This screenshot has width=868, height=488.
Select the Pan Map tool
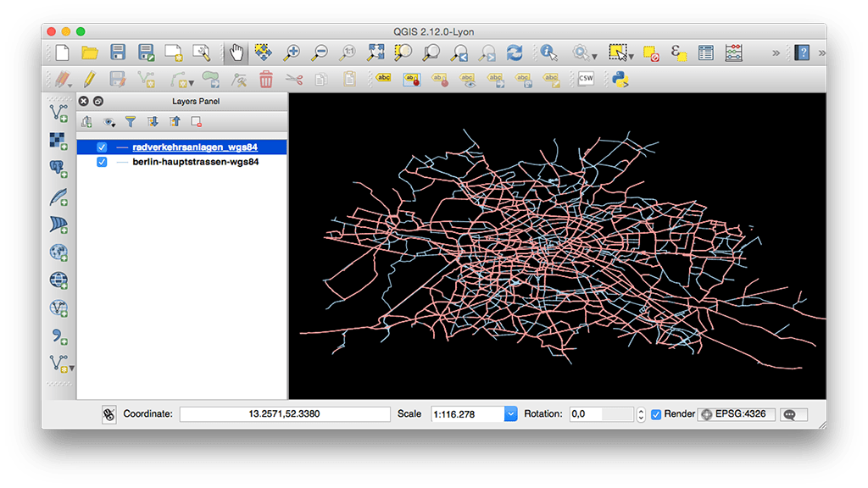(x=236, y=52)
